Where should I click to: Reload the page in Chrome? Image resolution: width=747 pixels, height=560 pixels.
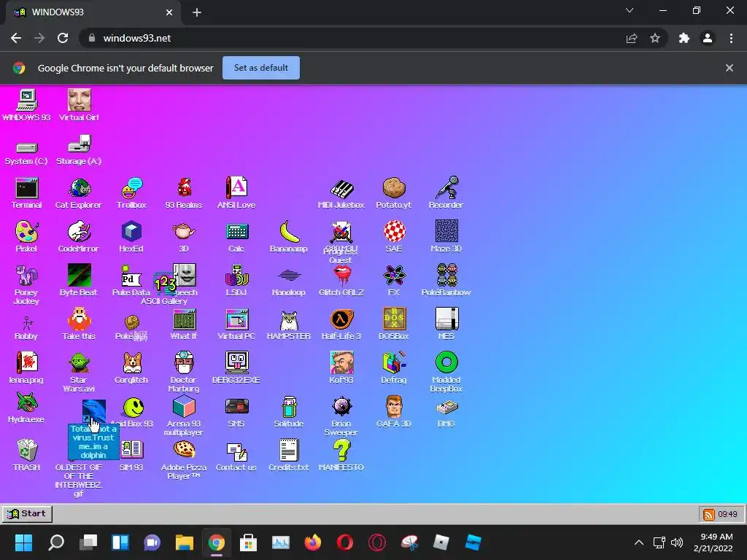pos(63,38)
